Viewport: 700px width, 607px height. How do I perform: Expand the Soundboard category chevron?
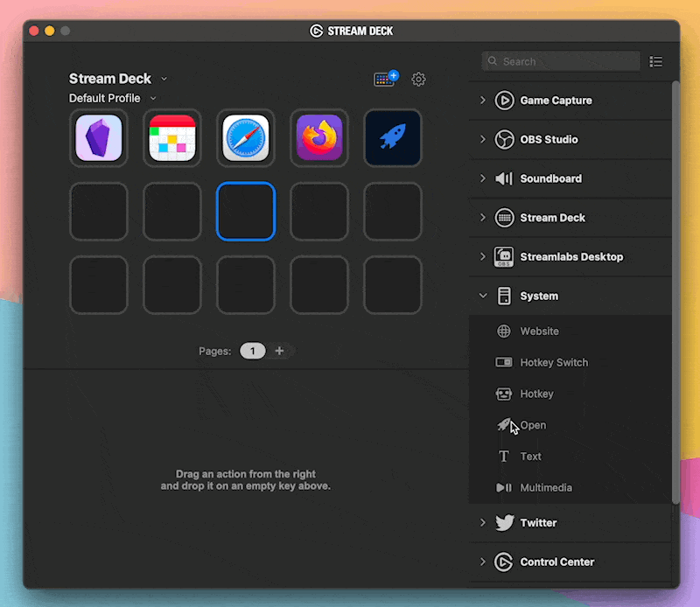[x=483, y=178]
